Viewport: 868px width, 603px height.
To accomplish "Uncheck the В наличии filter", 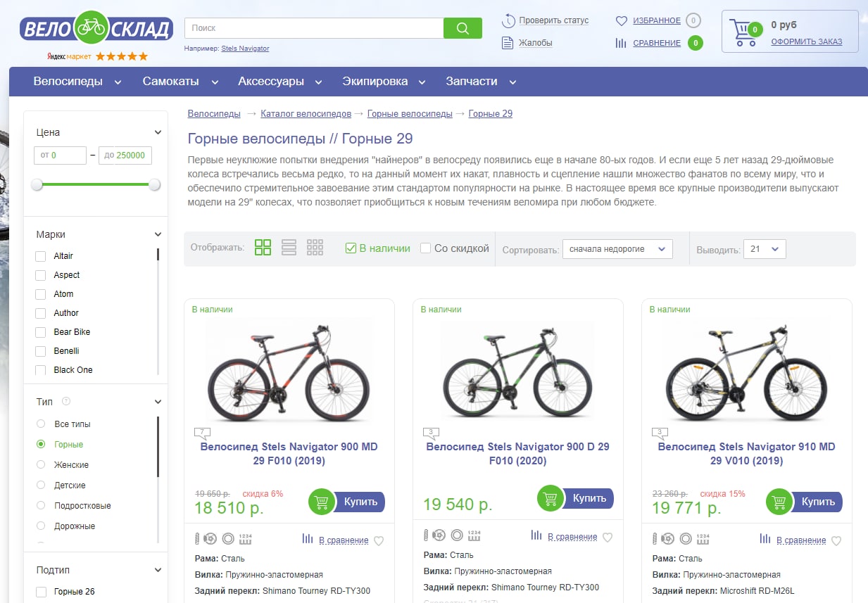I will tap(351, 248).
